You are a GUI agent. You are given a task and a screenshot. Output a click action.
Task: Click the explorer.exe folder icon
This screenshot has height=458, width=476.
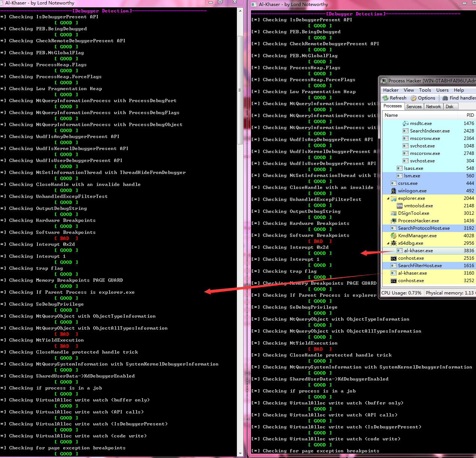[394, 198]
